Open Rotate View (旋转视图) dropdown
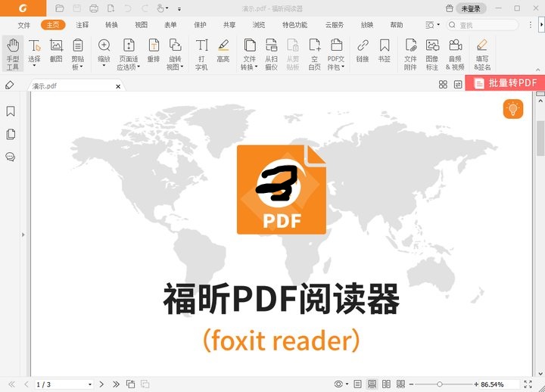This screenshot has width=545, height=392. point(182,67)
